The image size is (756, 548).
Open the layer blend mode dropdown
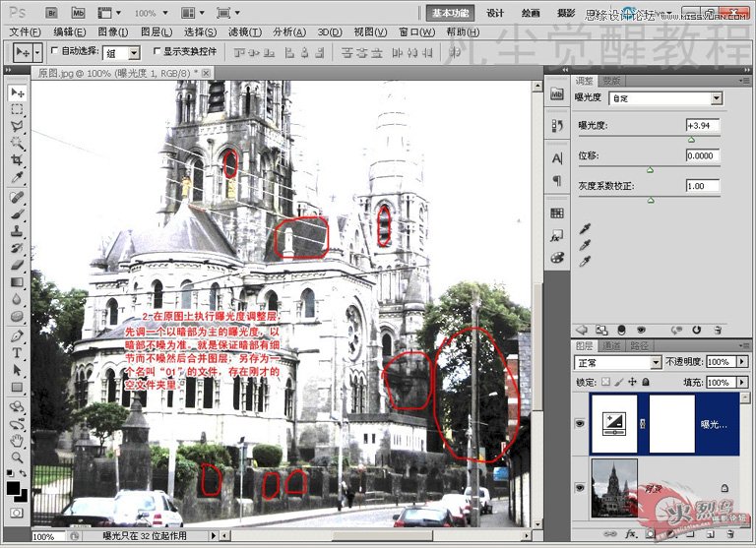pyautogui.click(x=656, y=362)
